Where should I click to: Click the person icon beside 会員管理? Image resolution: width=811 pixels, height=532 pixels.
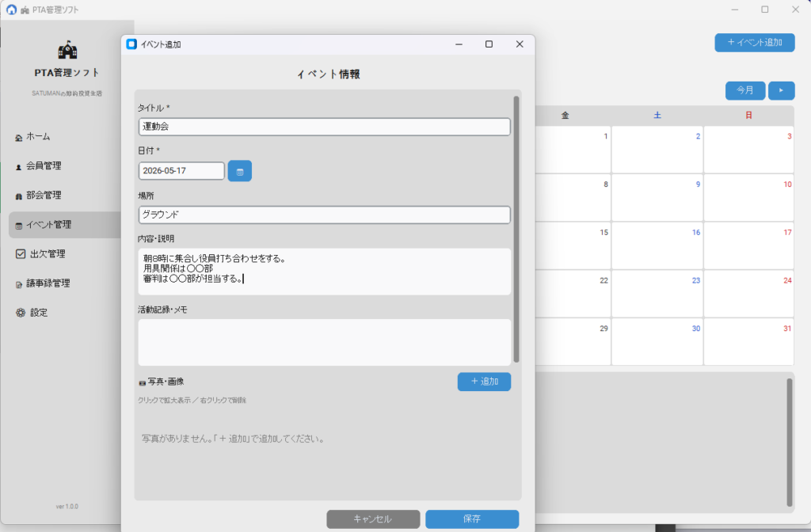tap(19, 167)
